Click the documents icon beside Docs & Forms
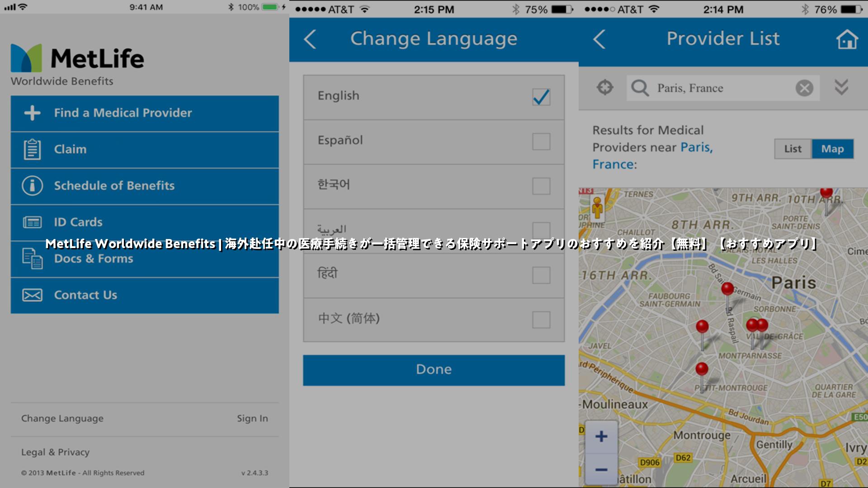868x488 pixels. coord(32,258)
